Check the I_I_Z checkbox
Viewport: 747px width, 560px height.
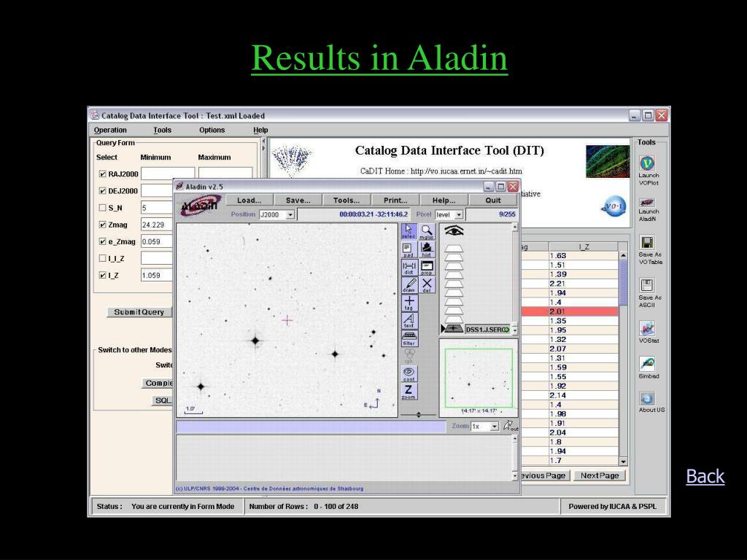102,258
